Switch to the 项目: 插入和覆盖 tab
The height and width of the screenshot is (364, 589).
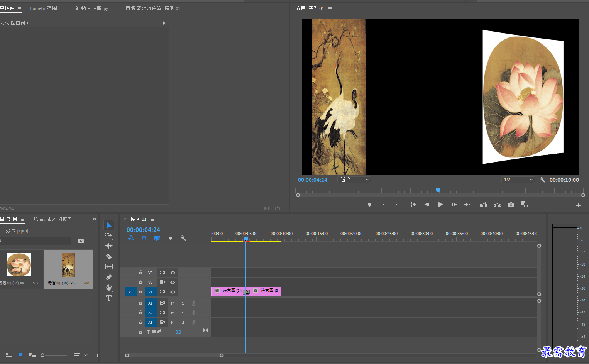(x=53, y=219)
